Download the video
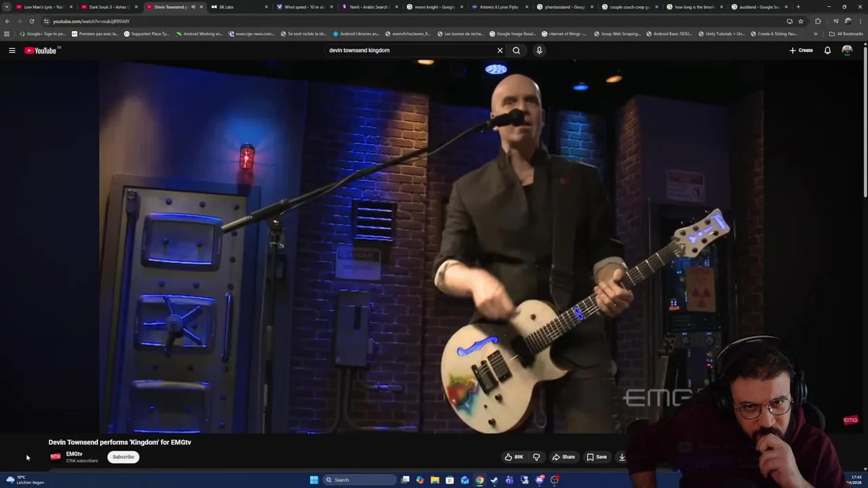The width and height of the screenshot is (868, 488). click(x=622, y=457)
